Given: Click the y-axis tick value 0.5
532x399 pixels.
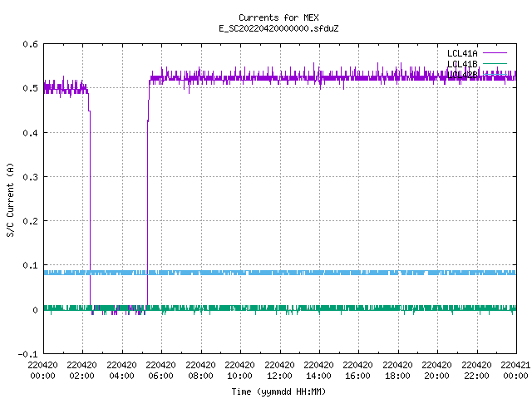Looking at the screenshot, I should click(x=30, y=88).
